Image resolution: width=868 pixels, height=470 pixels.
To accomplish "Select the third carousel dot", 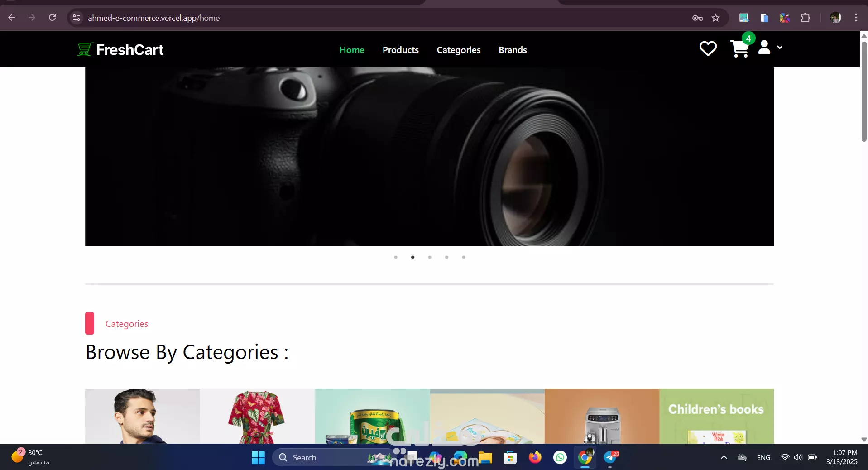I will pos(430,257).
